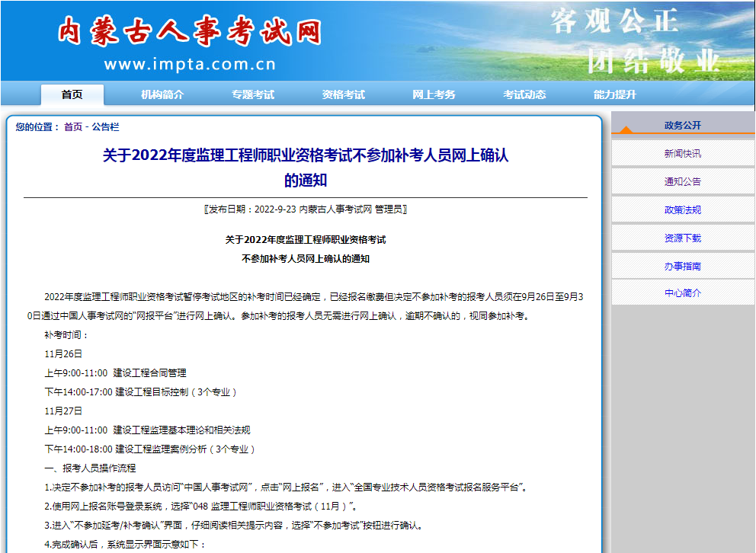Open 考试动态 from the top navigation
This screenshot has width=756, height=553.
[x=524, y=94]
